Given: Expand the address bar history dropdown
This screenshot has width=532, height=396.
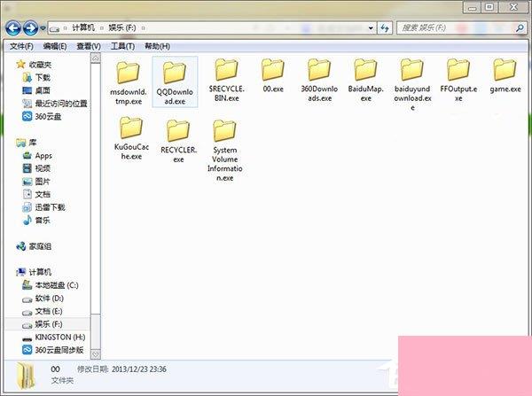Looking at the screenshot, I should (371, 28).
